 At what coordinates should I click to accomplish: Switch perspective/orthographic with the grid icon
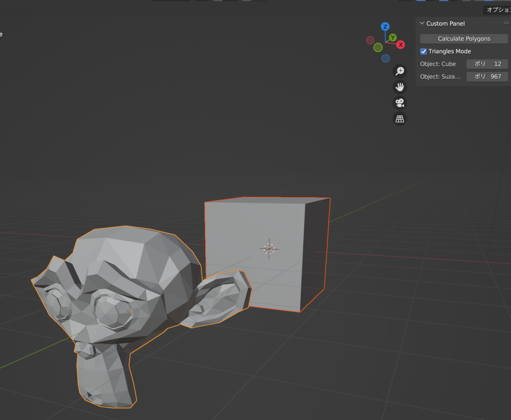pyautogui.click(x=399, y=118)
